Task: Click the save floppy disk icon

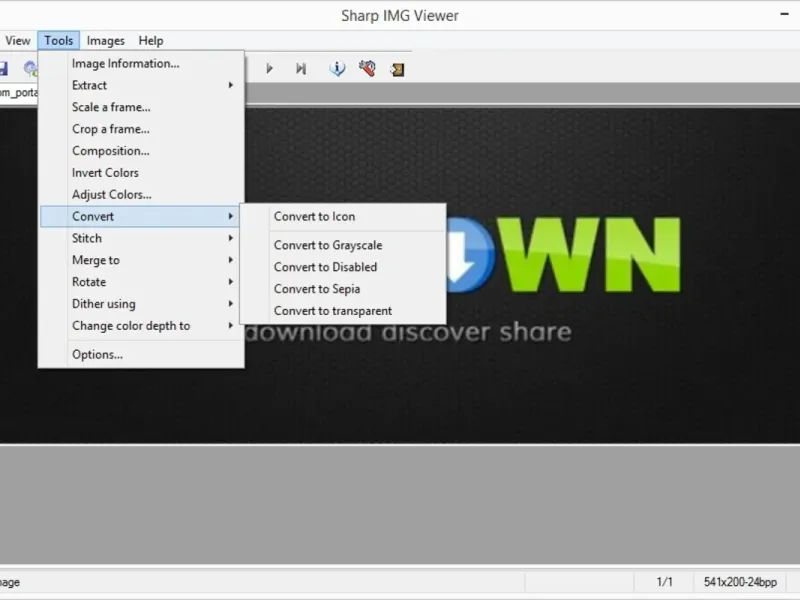Action: [x=4, y=68]
